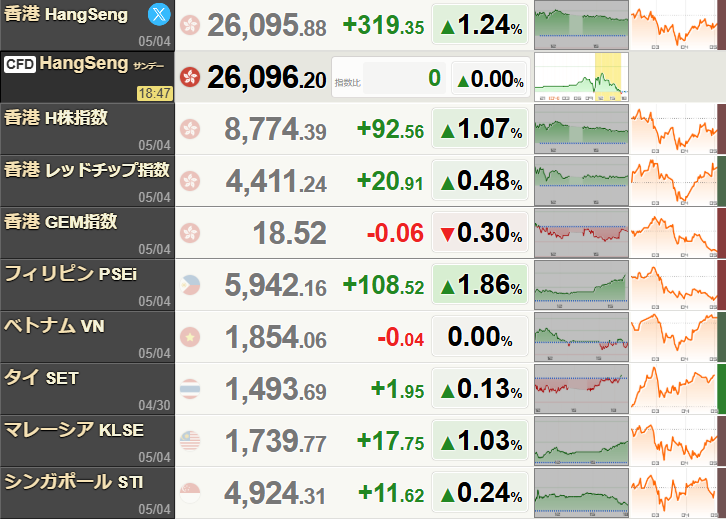Click the intraday chart for シンガポール STI
The height and width of the screenshot is (519, 726).
[581, 493]
